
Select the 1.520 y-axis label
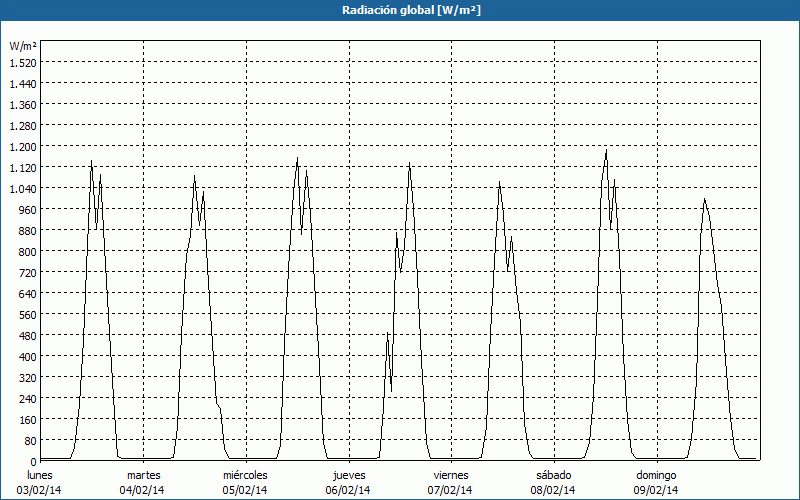pos(23,63)
